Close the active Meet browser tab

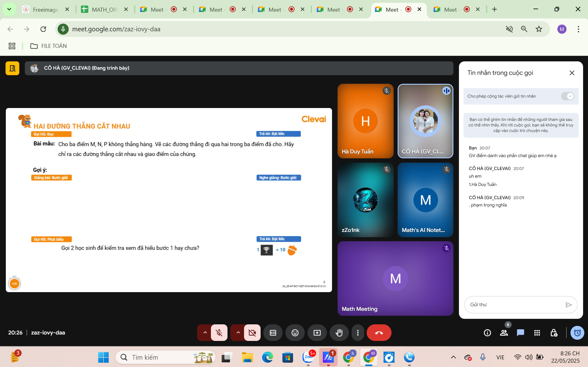click(x=419, y=10)
